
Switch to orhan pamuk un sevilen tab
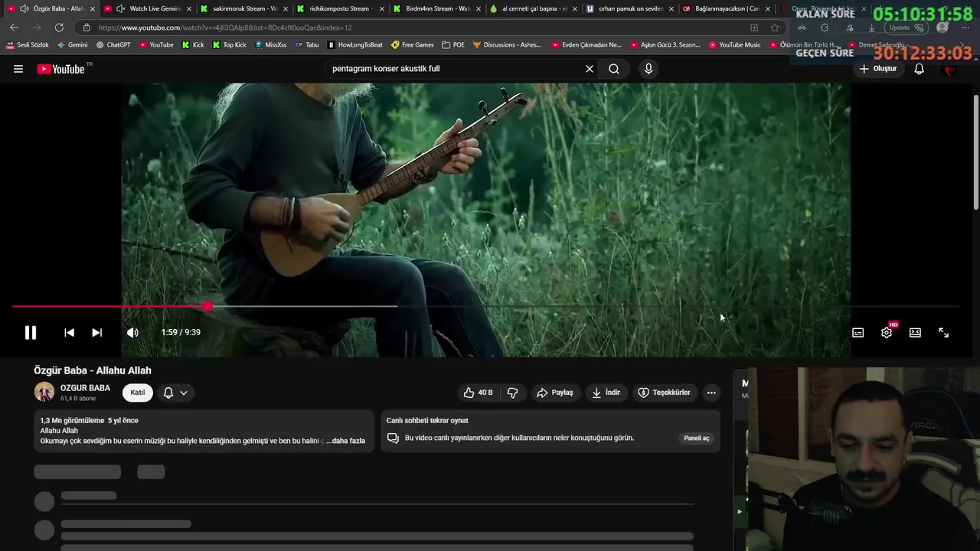[631, 8]
